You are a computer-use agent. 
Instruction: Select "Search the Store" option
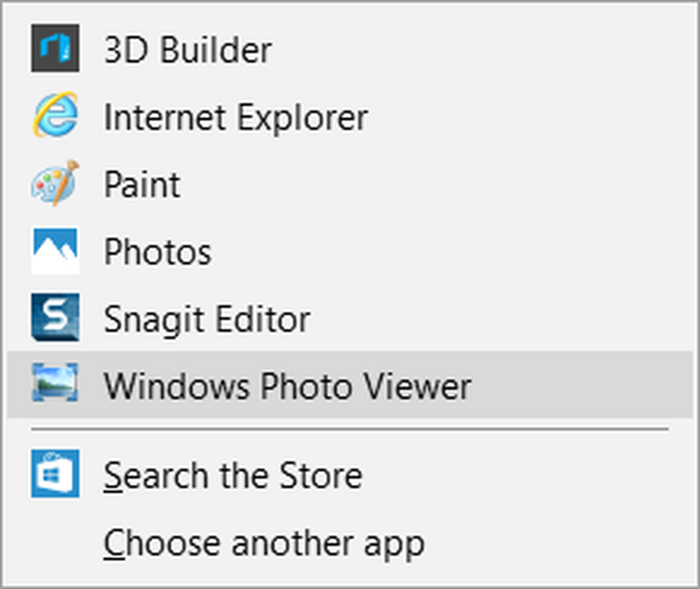coord(233,476)
